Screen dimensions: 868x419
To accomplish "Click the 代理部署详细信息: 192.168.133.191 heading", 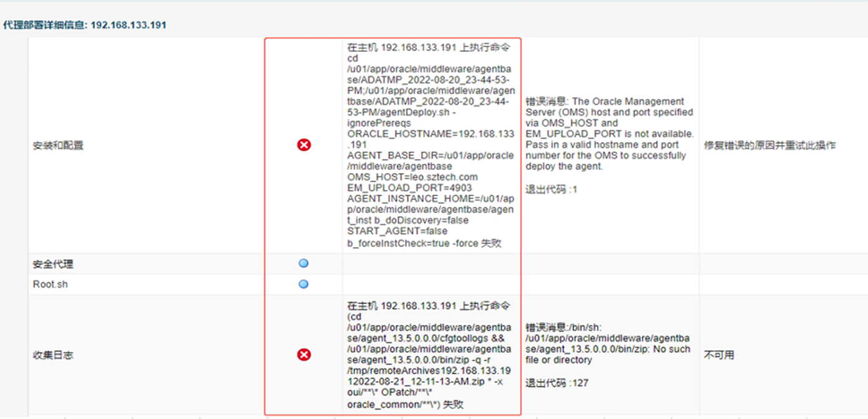I will [85, 26].
